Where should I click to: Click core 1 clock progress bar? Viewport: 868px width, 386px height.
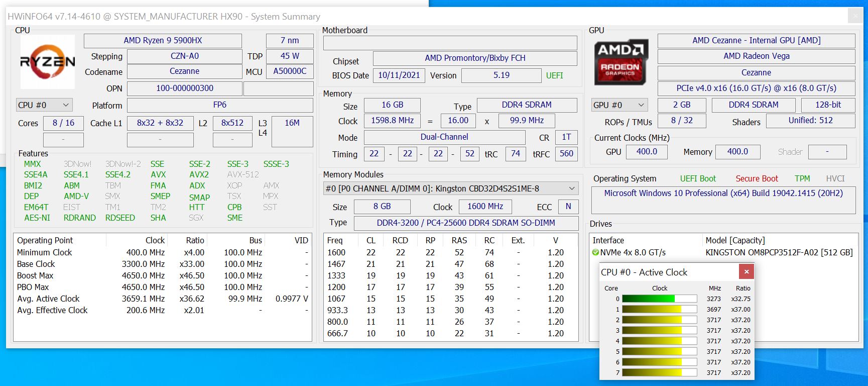(x=660, y=309)
